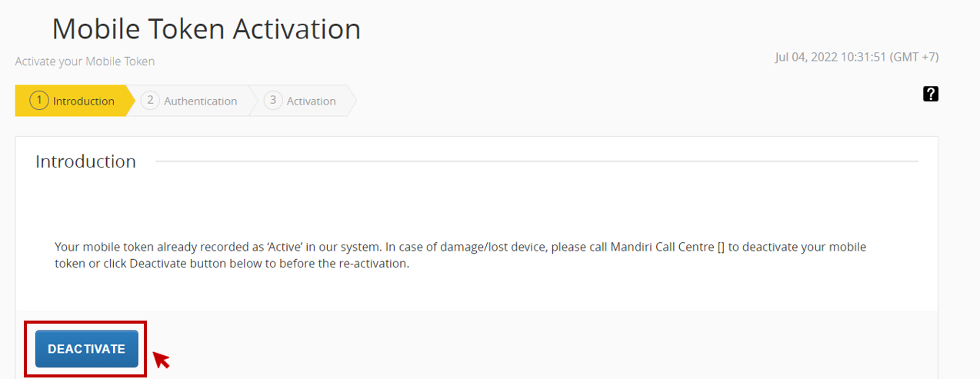This screenshot has height=379, width=980.
Task: Select the Introduction step tab label
Action: coord(83,101)
